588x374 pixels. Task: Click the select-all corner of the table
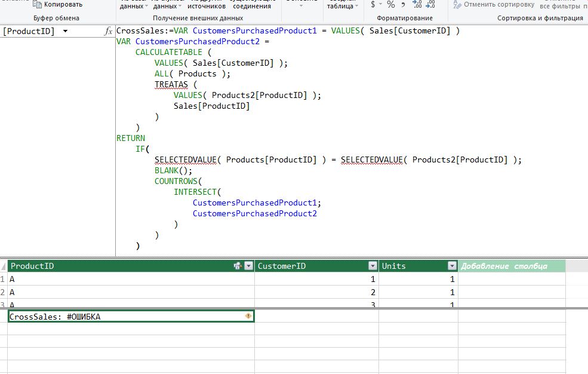4,266
